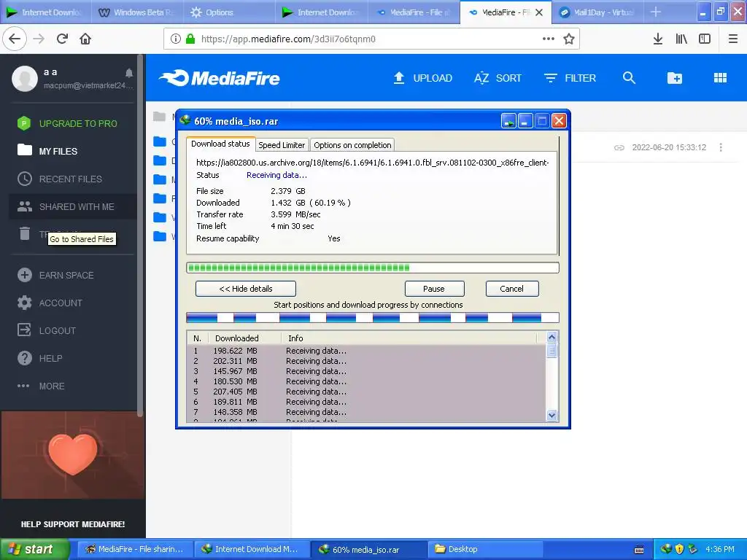Switch to grid view layout
The height and width of the screenshot is (560, 747).
pyautogui.click(x=720, y=78)
